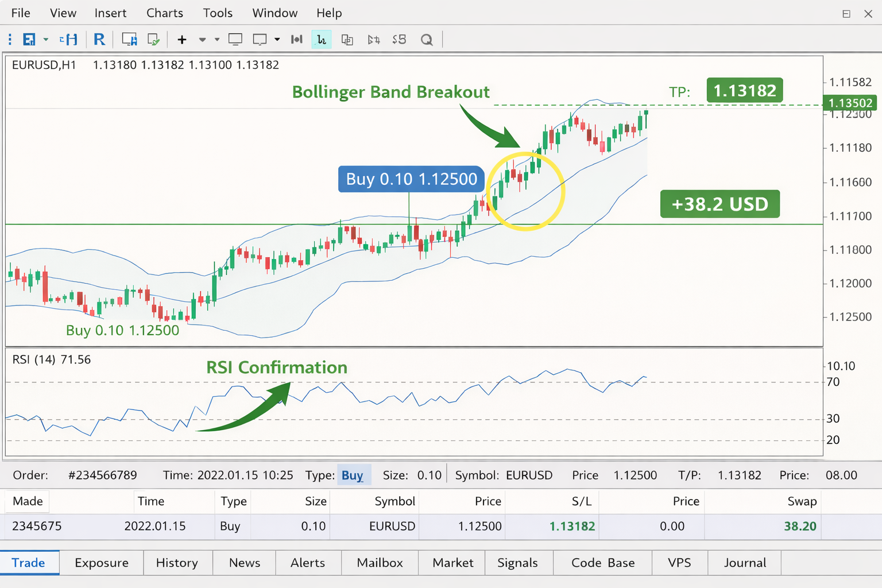The height and width of the screenshot is (588, 882).
Task: Open the Insert menu
Action: pyautogui.click(x=110, y=13)
